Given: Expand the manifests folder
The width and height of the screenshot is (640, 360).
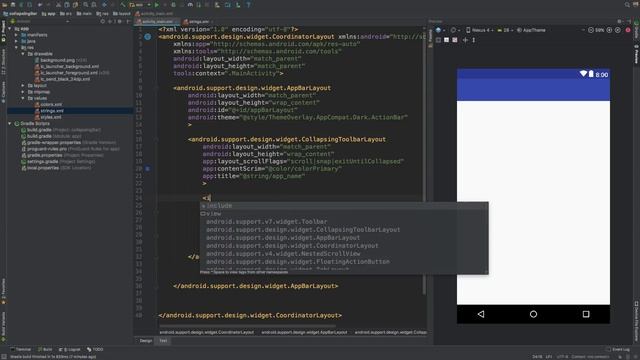Looking at the screenshot, I should pos(16,35).
